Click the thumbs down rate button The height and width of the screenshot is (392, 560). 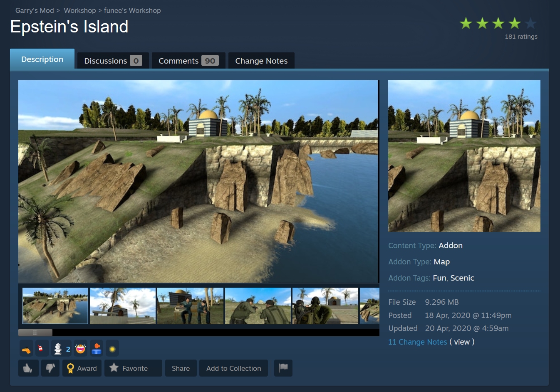coord(50,368)
